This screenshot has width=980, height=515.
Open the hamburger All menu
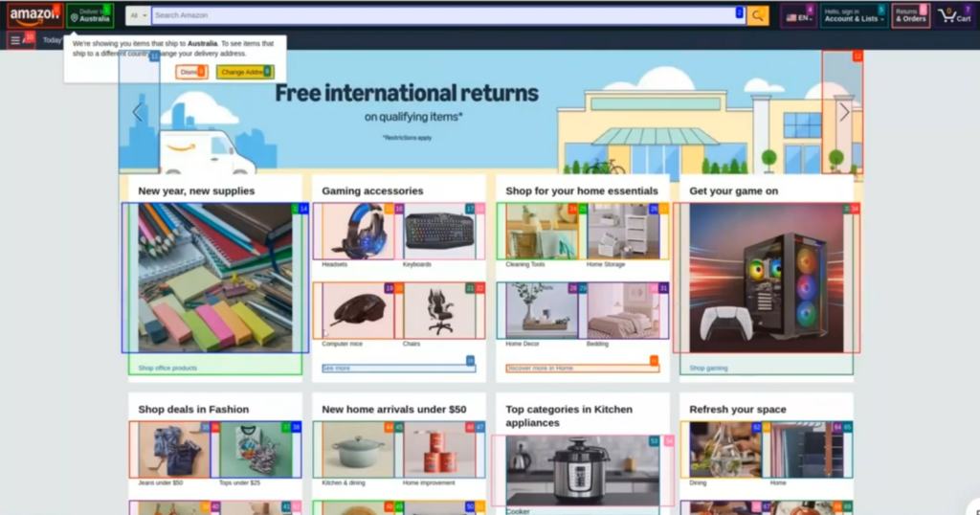tap(15, 40)
